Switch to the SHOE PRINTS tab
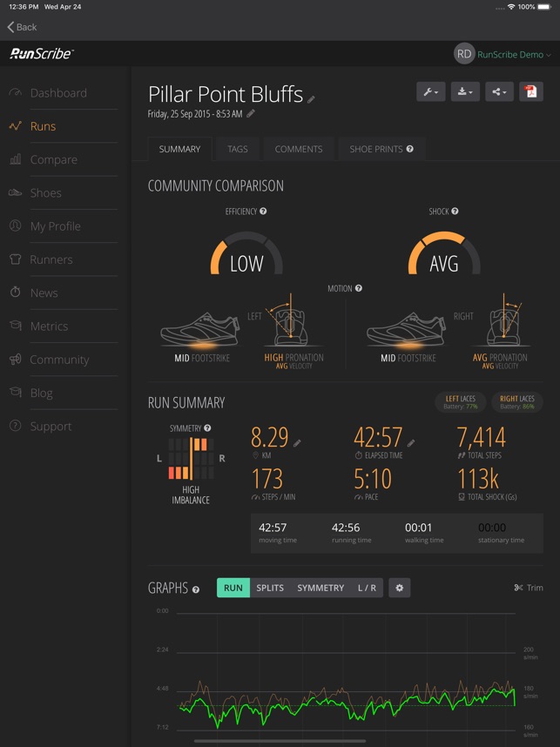The image size is (560, 747). [381, 149]
